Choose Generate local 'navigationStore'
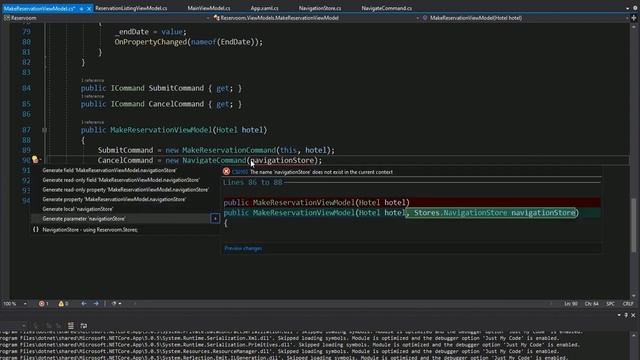The width and height of the screenshot is (640, 360). click(78, 209)
